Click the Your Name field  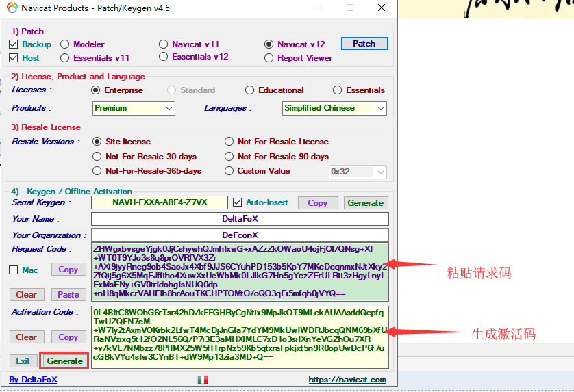[x=240, y=219]
